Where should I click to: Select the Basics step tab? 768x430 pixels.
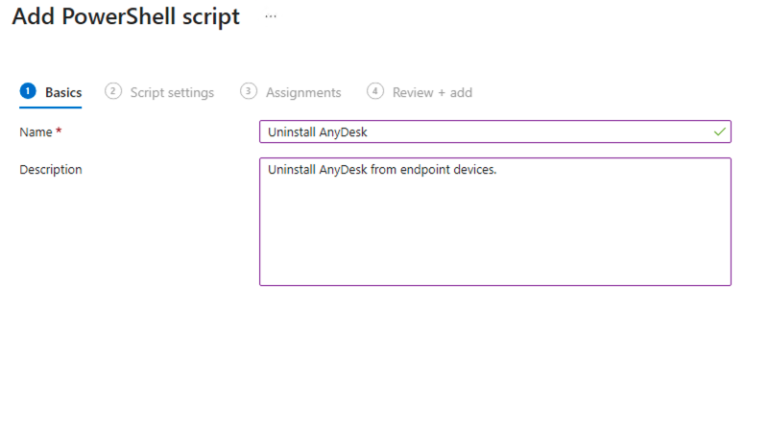tap(51, 92)
